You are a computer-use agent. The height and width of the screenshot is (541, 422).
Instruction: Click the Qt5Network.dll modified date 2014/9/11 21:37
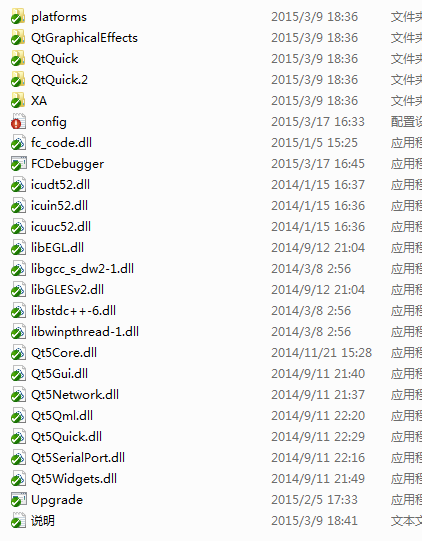click(x=318, y=395)
